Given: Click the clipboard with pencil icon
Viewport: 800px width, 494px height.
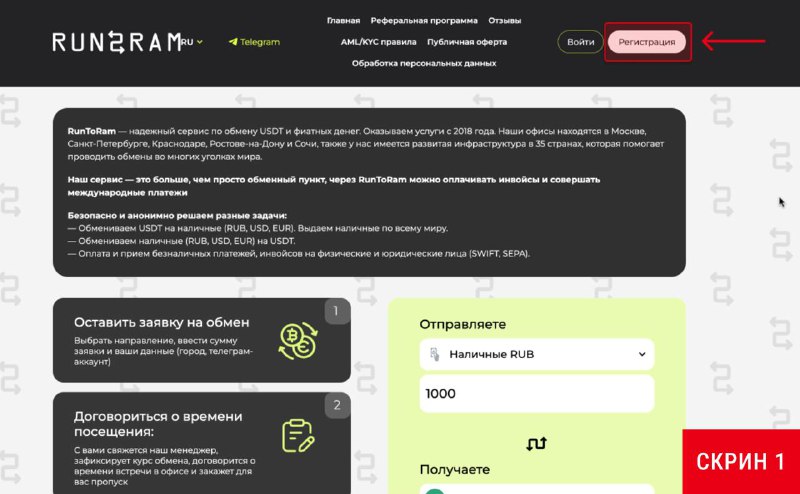Looking at the screenshot, I should [x=298, y=435].
